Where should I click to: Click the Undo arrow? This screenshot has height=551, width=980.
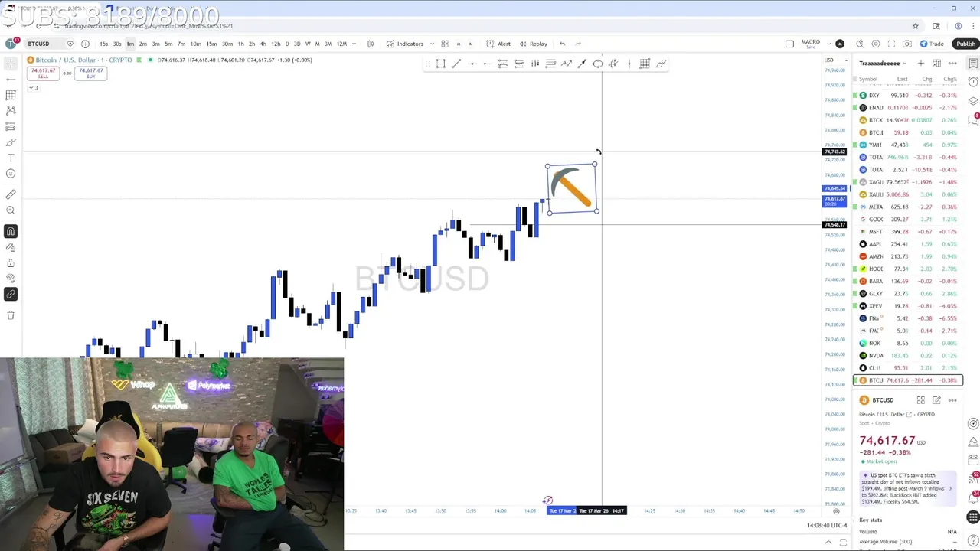tap(562, 44)
